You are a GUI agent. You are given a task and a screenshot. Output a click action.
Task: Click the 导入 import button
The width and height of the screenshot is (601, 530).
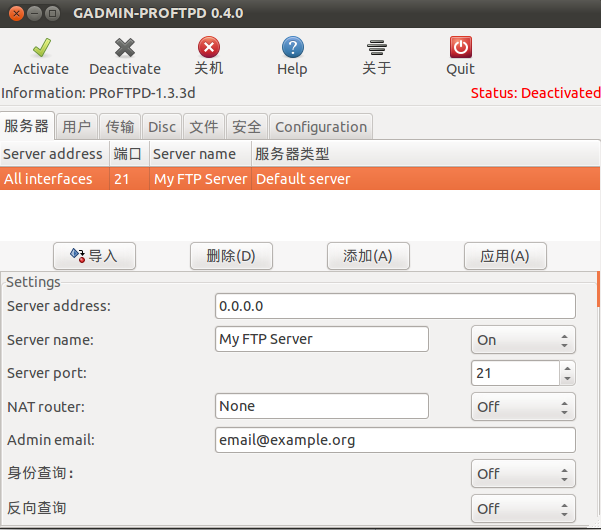click(94, 256)
